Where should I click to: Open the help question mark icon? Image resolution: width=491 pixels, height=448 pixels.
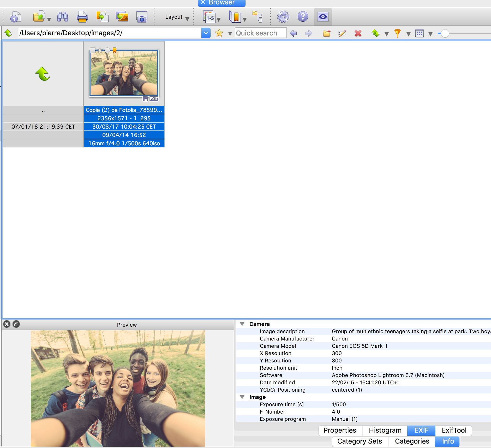click(x=303, y=17)
